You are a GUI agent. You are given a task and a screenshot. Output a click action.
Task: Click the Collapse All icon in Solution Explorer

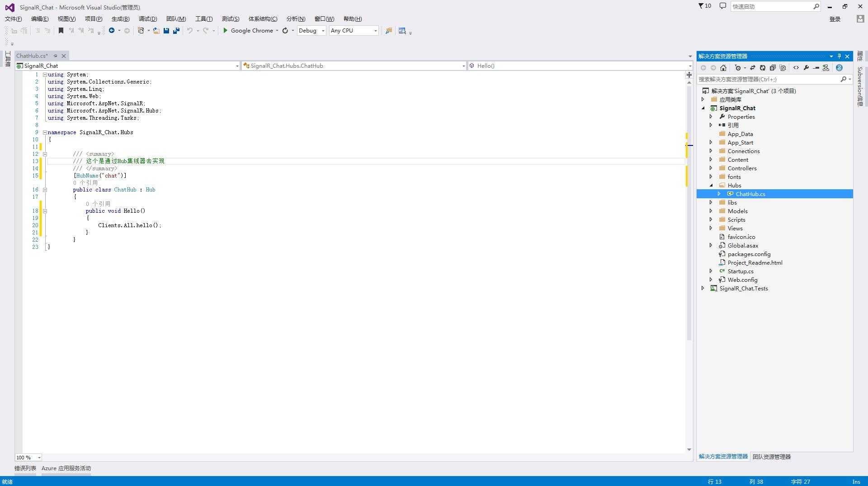(773, 68)
